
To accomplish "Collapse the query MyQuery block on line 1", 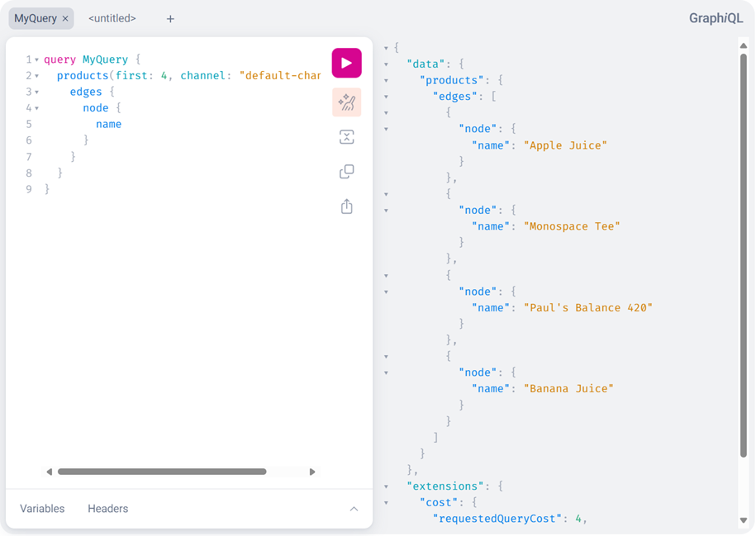I will tap(37, 60).
